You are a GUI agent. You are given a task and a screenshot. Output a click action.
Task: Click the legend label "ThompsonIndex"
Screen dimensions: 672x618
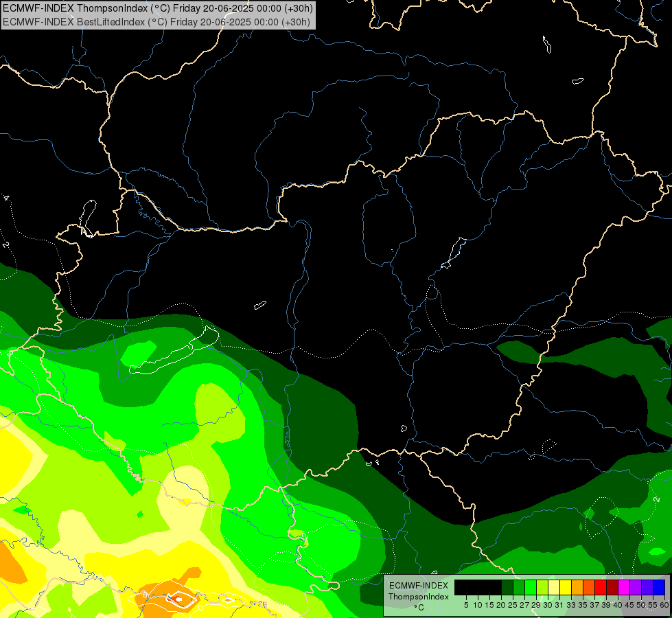[419, 597]
